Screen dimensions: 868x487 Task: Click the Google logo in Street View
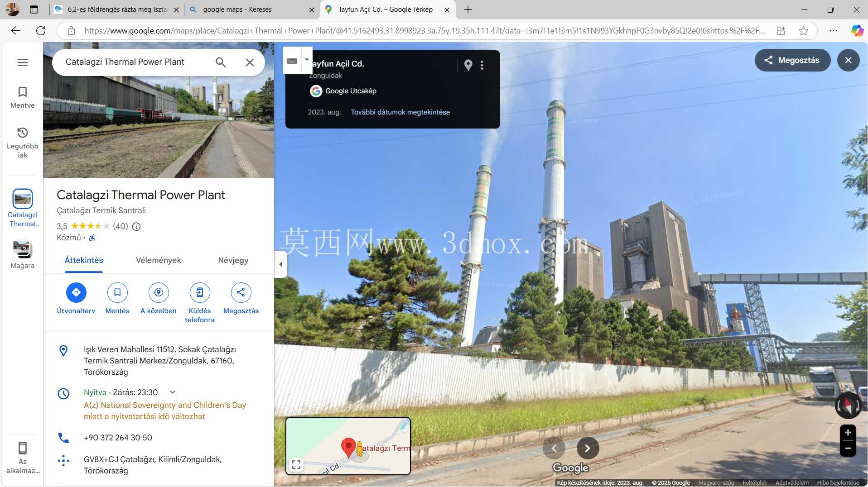pyautogui.click(x=570, y=468)
